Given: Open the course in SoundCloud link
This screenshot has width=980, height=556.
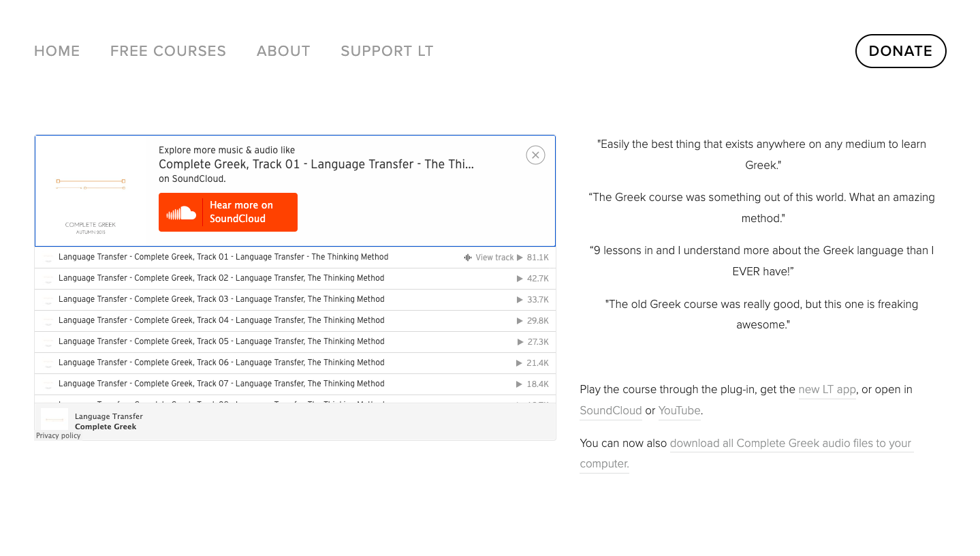Looking at the screenshot, I should pyautogui.click(x=610, y=411).
